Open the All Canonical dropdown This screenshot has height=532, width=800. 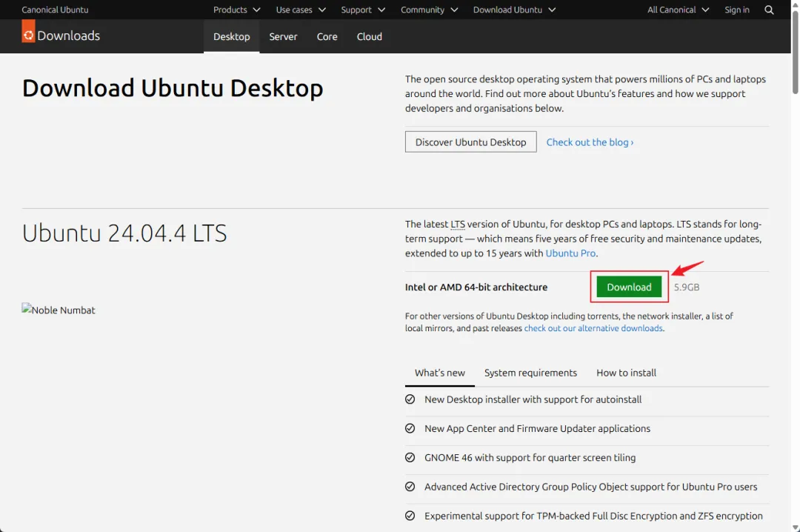click(x=678, y=10)
